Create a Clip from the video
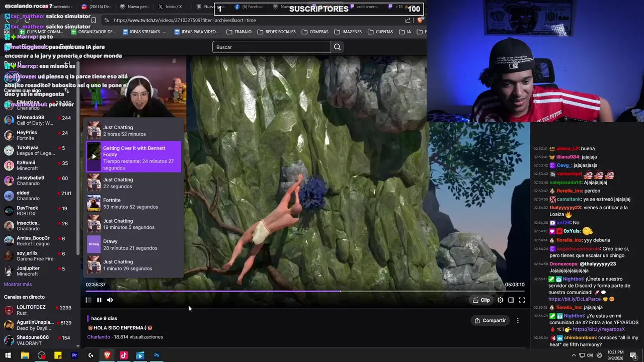 coord(481,300)
